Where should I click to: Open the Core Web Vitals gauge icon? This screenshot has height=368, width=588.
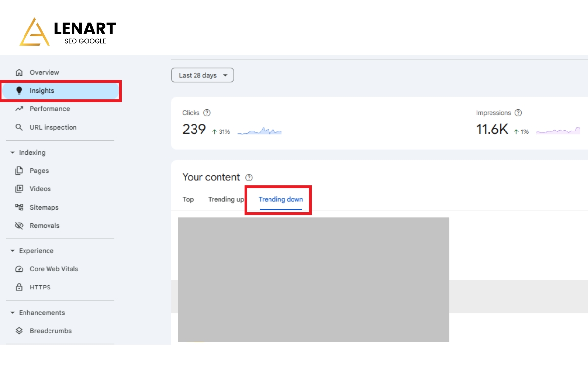pyautogui.click(x=19, y=269)
